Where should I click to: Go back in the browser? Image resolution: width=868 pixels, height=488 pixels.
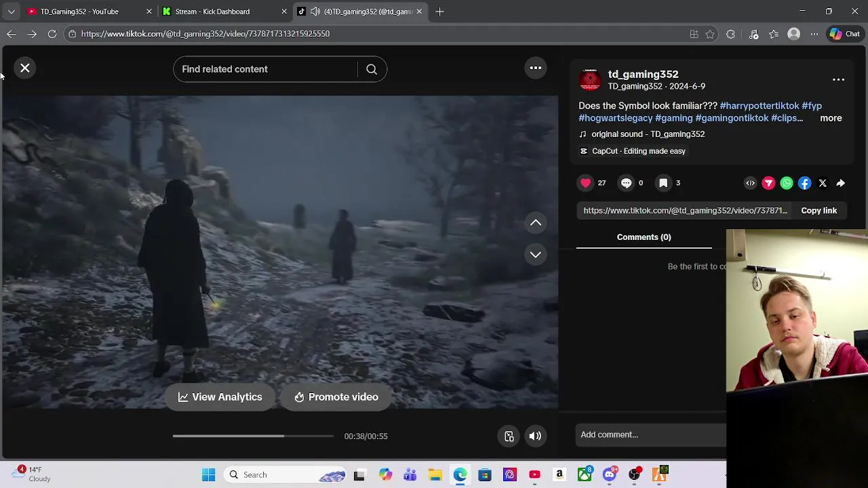(x=12, y=34)
